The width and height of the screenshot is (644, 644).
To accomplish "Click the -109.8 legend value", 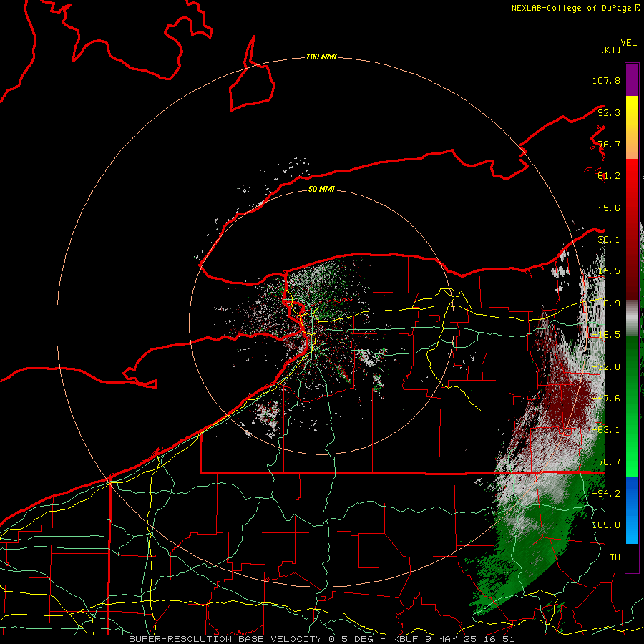I will click(603, 525).
